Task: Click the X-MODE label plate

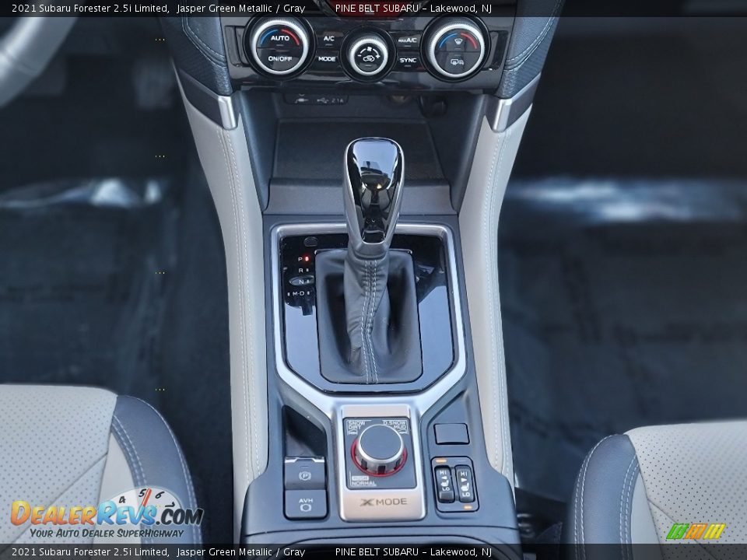Action: tap(382, 502)
